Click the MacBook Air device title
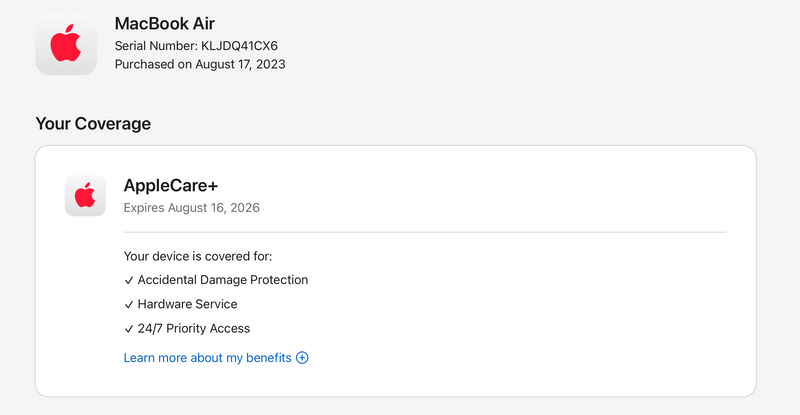The width and height of the screenshot is (800, 415). (x=164, y=23)
